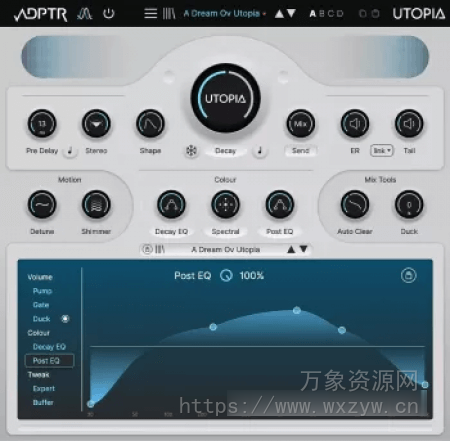Click the ER level knob
Image resolution: width=450 pixels, height=441 pixels.
(x=355, y=124)
